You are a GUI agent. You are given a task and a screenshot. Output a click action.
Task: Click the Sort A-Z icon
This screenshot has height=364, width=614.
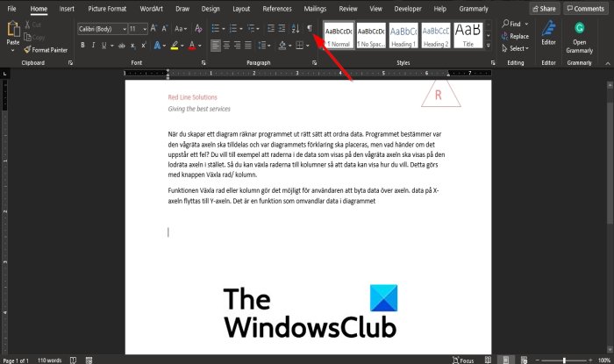point(296,29)
